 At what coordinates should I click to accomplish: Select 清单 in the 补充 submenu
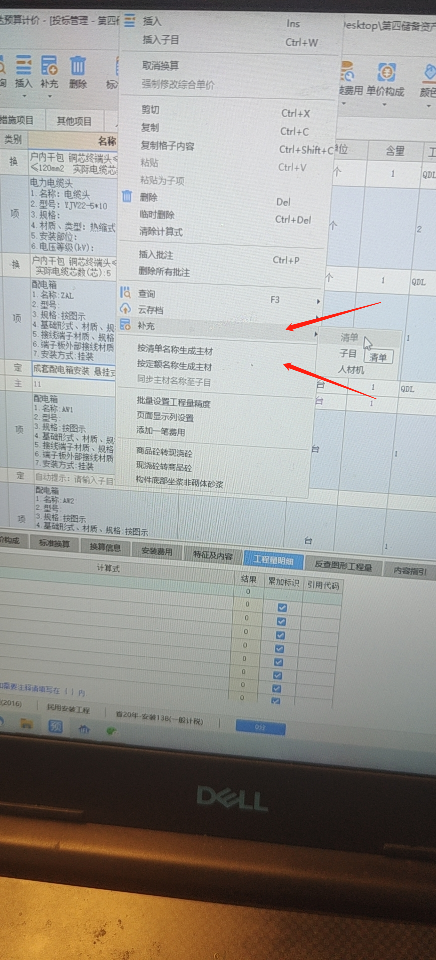[349, 337]
